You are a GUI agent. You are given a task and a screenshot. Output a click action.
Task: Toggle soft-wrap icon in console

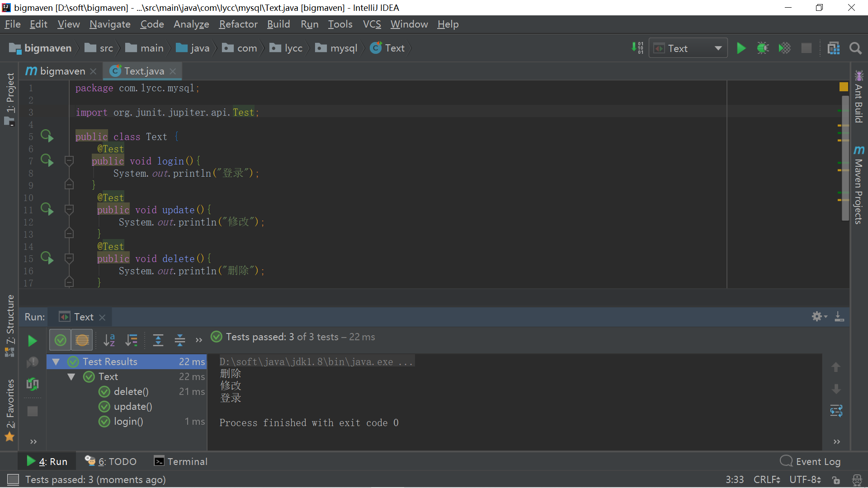point(836,411)
